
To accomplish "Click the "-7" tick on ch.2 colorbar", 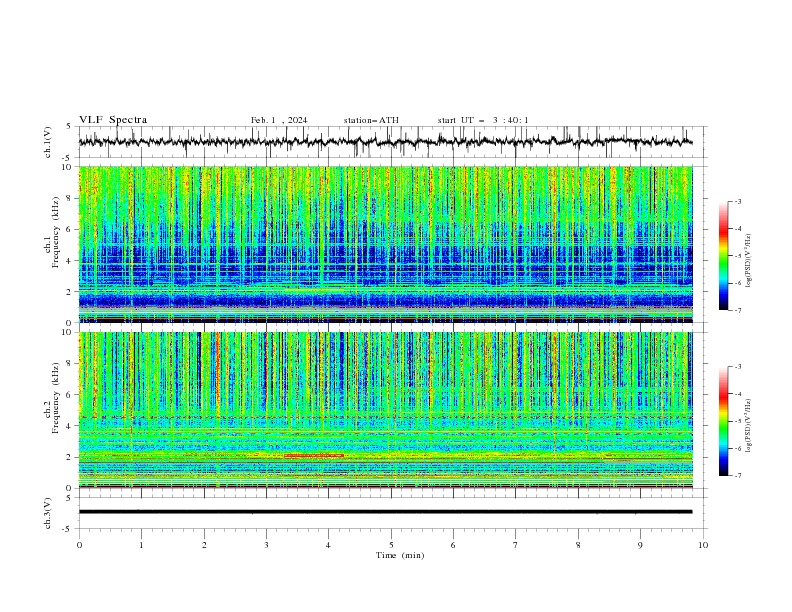I will point(737,476).
